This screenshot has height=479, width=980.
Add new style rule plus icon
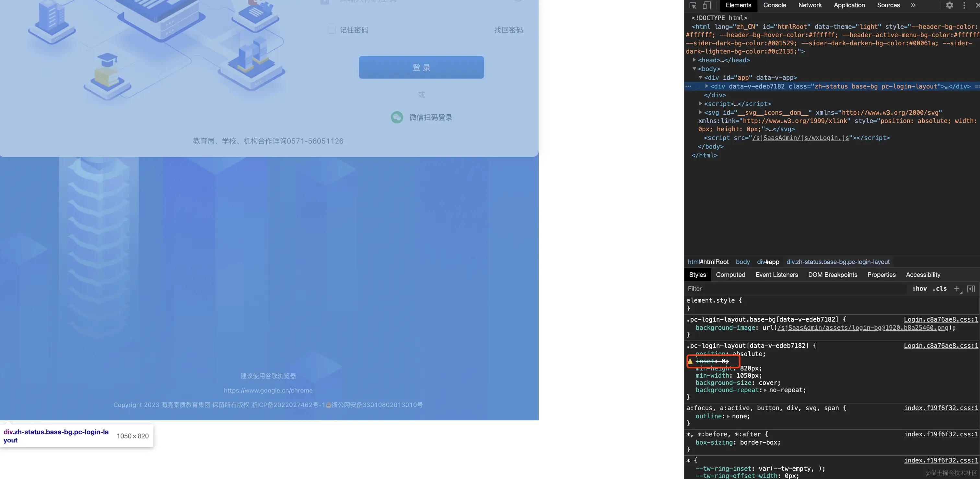tap(957, 289)
